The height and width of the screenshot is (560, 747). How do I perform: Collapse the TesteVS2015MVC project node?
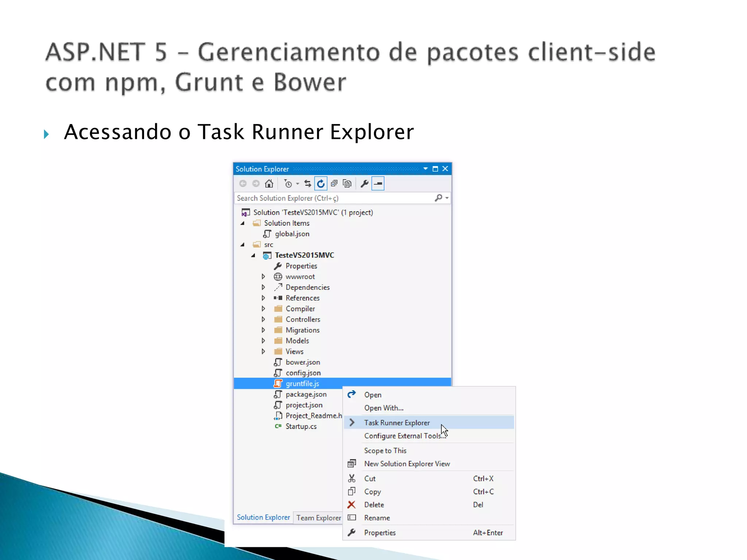[253, 255]
